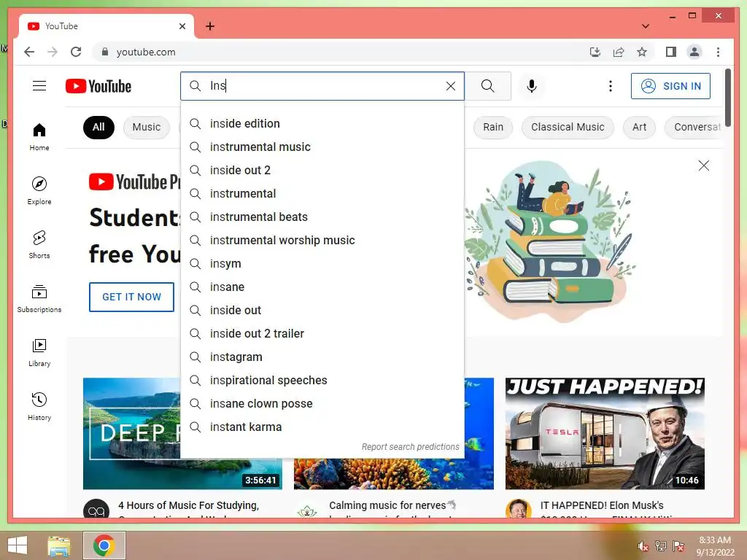The height and width of the screenshot is (560, 747).
Task: Choose suggestion 'instant karma'
Action: click(322, 427)
